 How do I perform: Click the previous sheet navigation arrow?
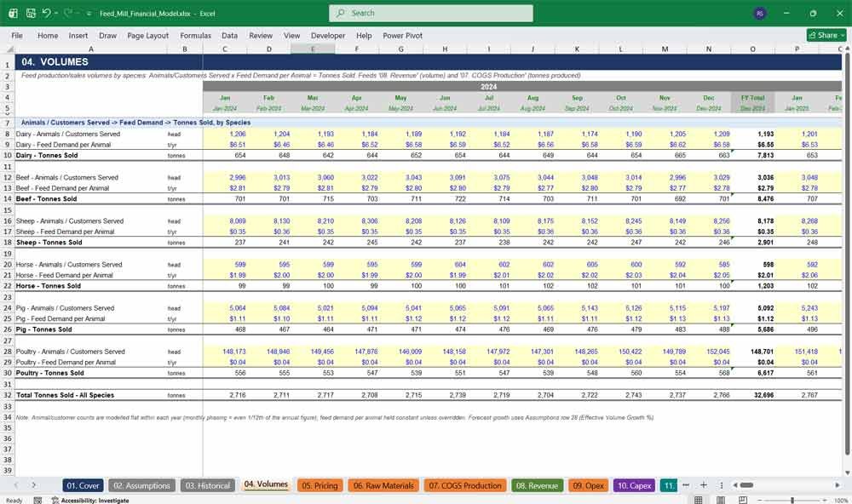[15, 485]
